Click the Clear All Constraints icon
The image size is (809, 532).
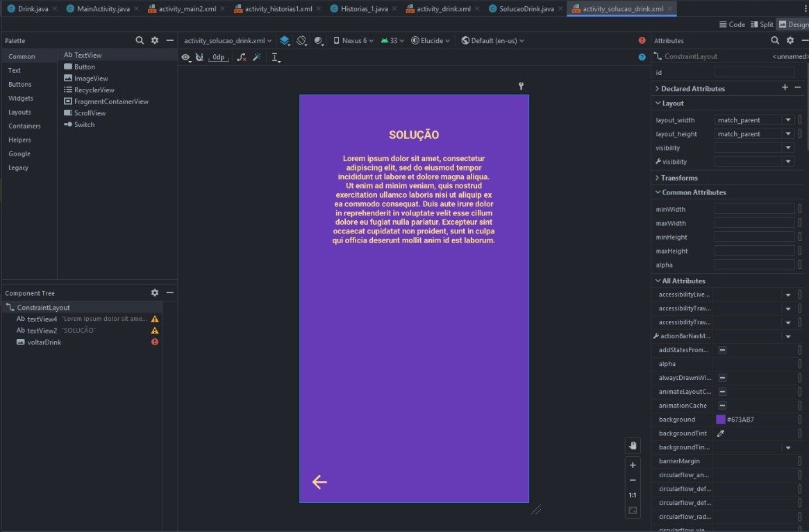(241, 58)
